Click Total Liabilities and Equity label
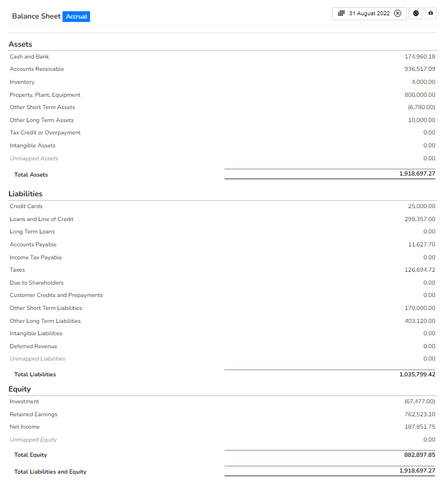Viewport: 448px width, 486px height. pyautogui.click(x=50, y=472)
